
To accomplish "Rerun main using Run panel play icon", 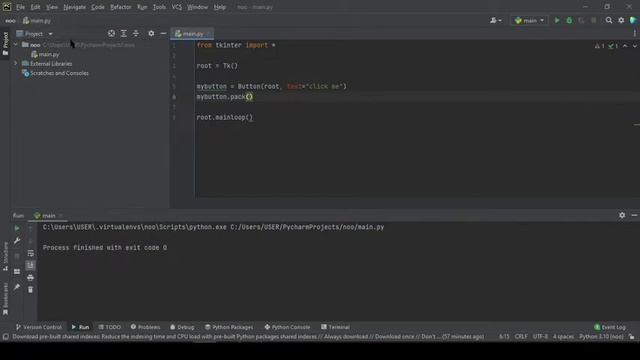I will point(17,228).
